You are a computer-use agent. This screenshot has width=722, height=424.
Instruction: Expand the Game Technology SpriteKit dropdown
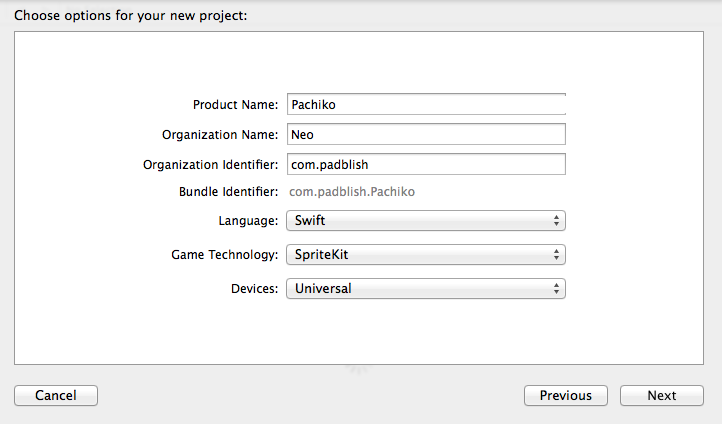coord(426,254)
